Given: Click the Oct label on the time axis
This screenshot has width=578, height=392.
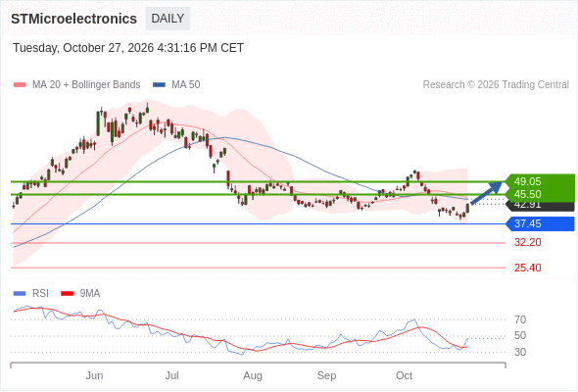Looking at the screenshot, I should pos(404,375).
